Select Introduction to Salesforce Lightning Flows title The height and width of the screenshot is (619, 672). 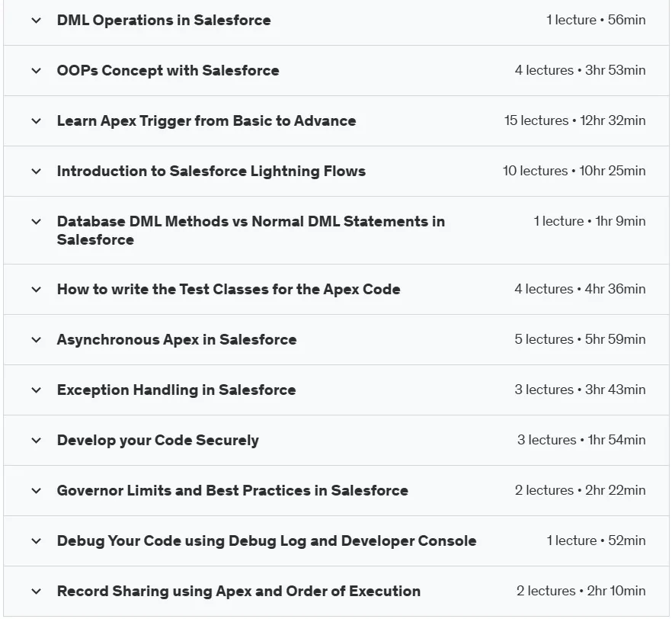click(211, 171)
